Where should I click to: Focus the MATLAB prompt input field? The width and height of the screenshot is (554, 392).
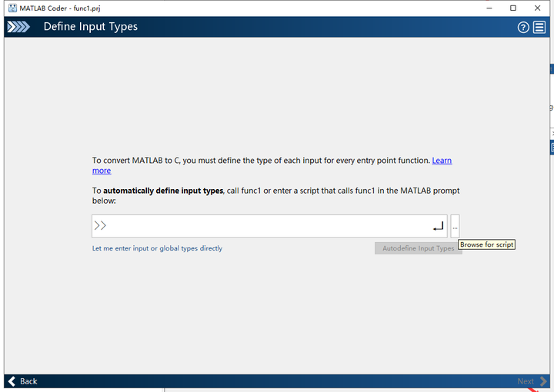pyautogui.click(x=269, y=226)
